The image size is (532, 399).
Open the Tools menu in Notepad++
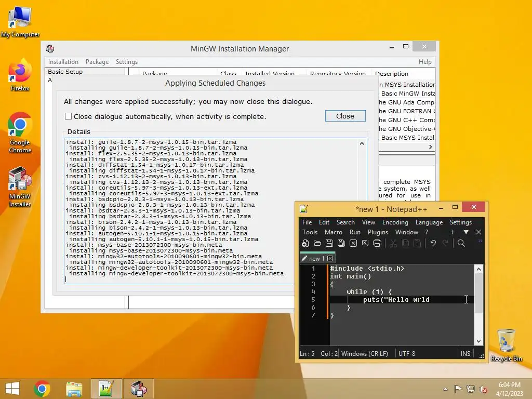pyautogui.click(x=310, y=232)
